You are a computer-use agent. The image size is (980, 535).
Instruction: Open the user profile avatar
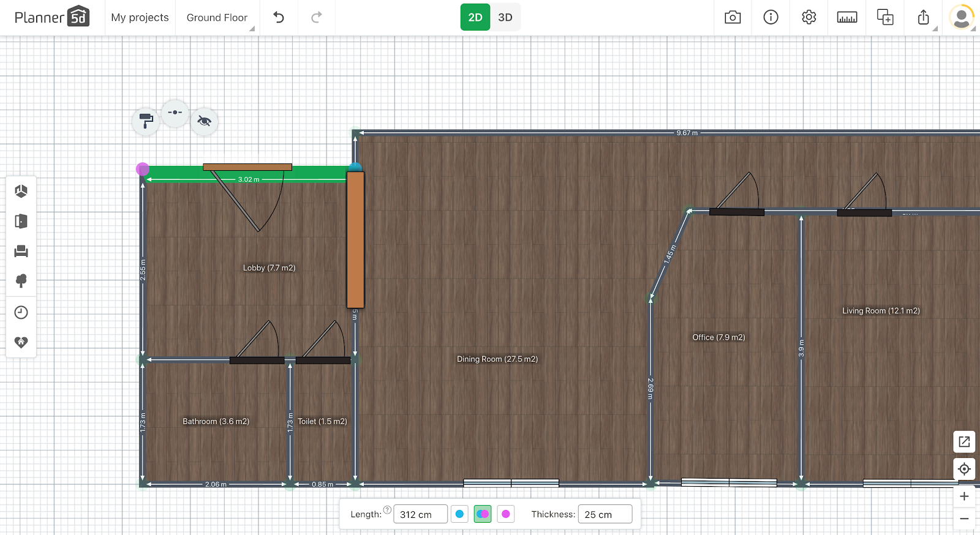(962, 17)
